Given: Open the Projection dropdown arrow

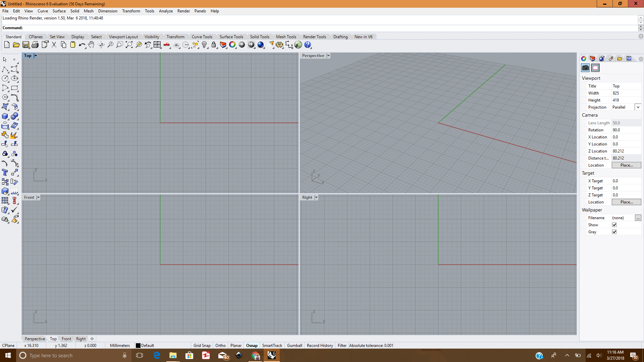Looking at the screenshot, I should tap(638, 107).
